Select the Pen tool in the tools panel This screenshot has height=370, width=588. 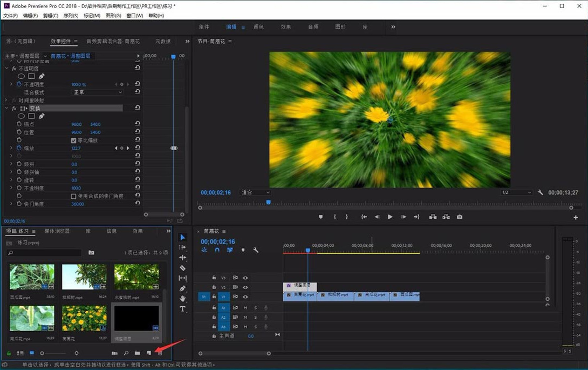pos(182,288)
